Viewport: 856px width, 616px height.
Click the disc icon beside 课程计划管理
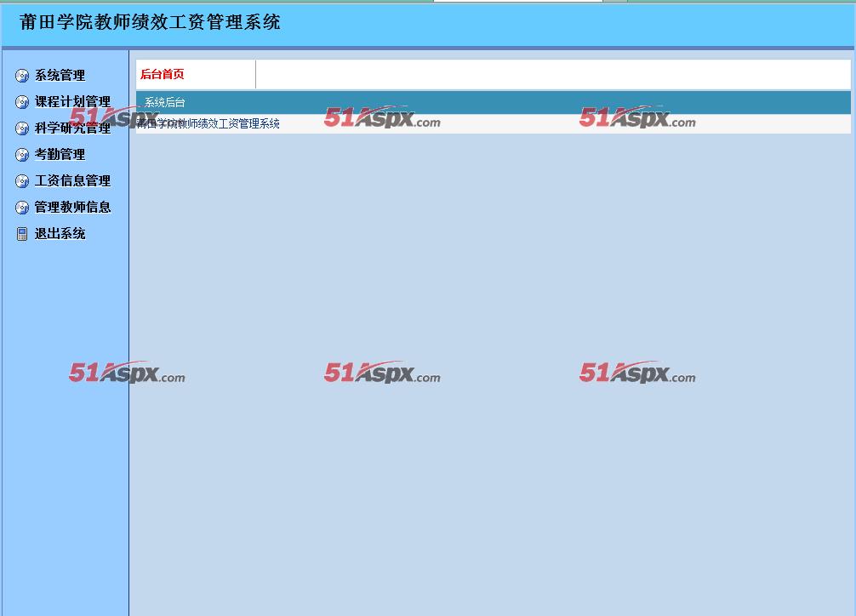tap(22, 102)
